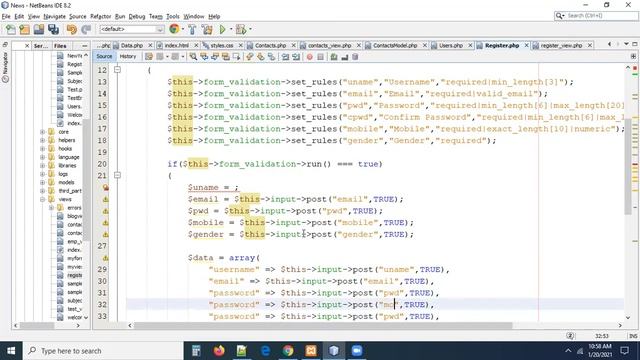
Task: Select the errors folder under views
Action: coord(74,208)
